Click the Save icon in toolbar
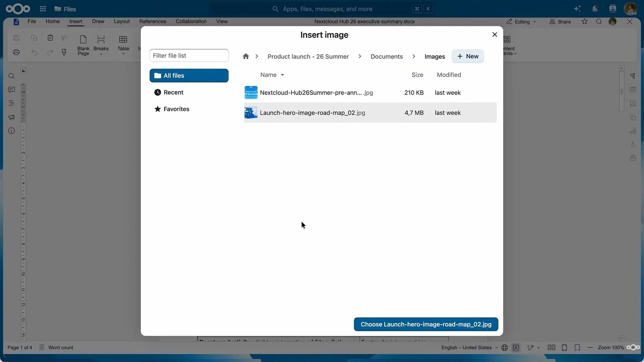644x362 pixels. tap(16, 38)
